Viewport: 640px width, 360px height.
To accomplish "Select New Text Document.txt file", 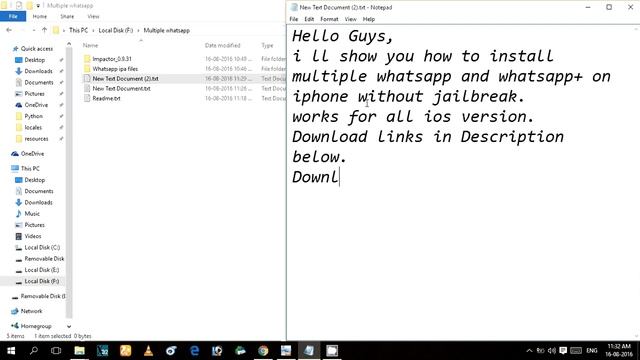I will point(121,89).
